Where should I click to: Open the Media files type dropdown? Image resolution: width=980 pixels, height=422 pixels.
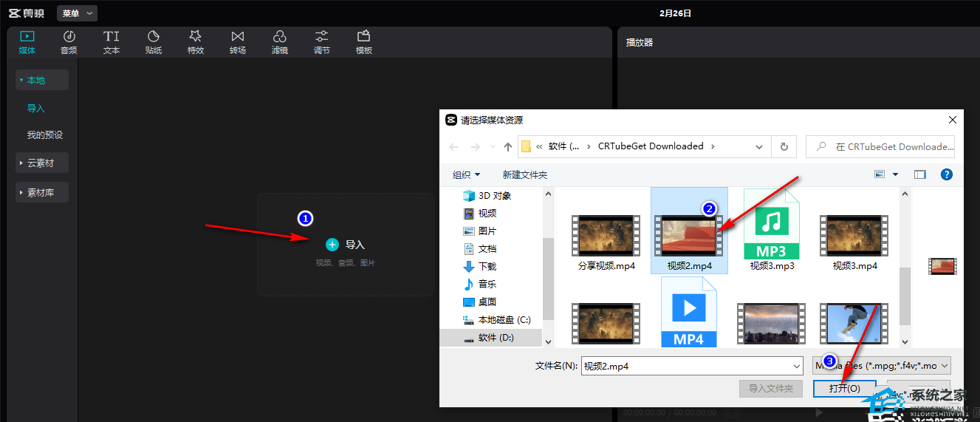[880, 366]
